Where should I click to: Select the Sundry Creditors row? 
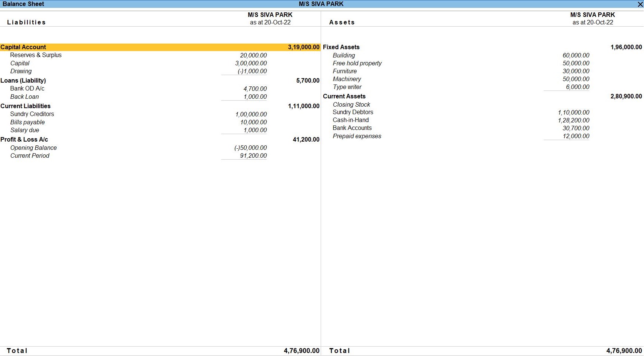click(x=32, y=114)
